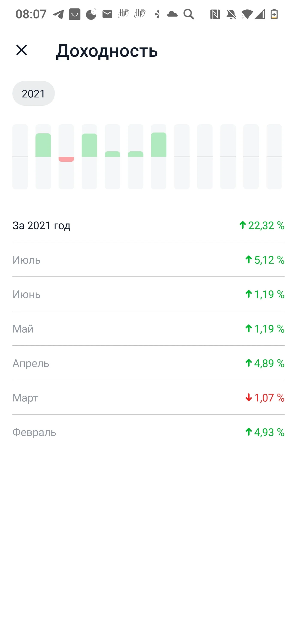297x644 pixels.
Task: Tap the За 2021 год total row
Action: coord(148,225)
